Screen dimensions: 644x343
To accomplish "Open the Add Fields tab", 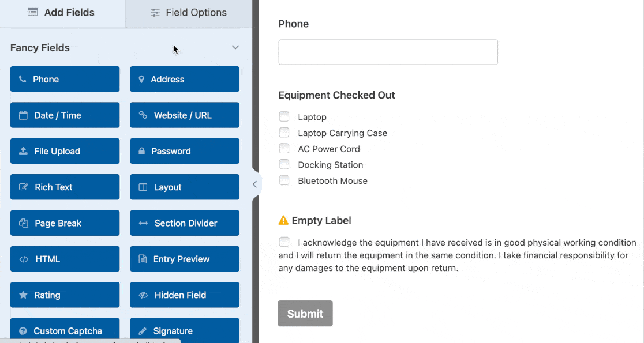I will tap(62, 13).
